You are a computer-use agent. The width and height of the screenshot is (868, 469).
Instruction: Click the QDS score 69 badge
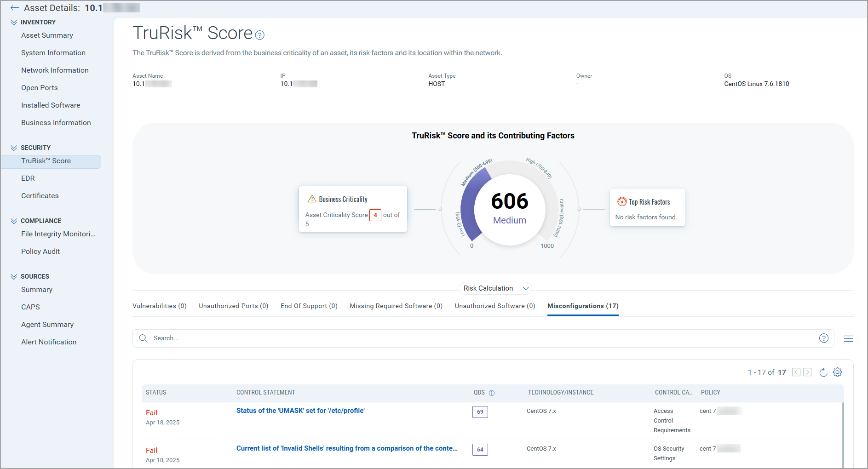pyautogui.click(x=480, y=412)
